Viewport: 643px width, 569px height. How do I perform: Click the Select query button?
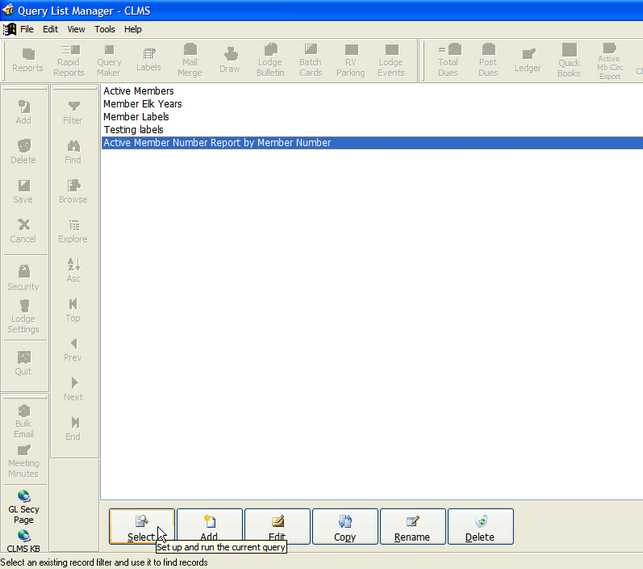141,526
